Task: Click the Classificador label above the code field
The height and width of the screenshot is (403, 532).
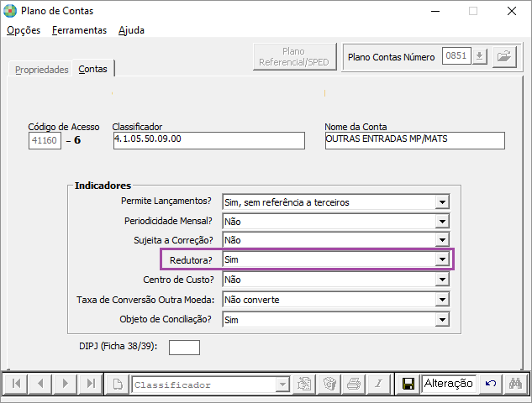Action: pos(137,127)
